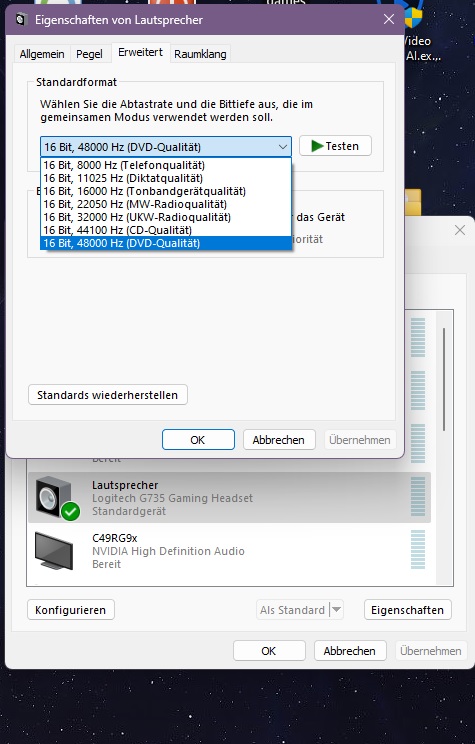
Task: Collapse the Standardformat combo box arrow
Action: 283,147
